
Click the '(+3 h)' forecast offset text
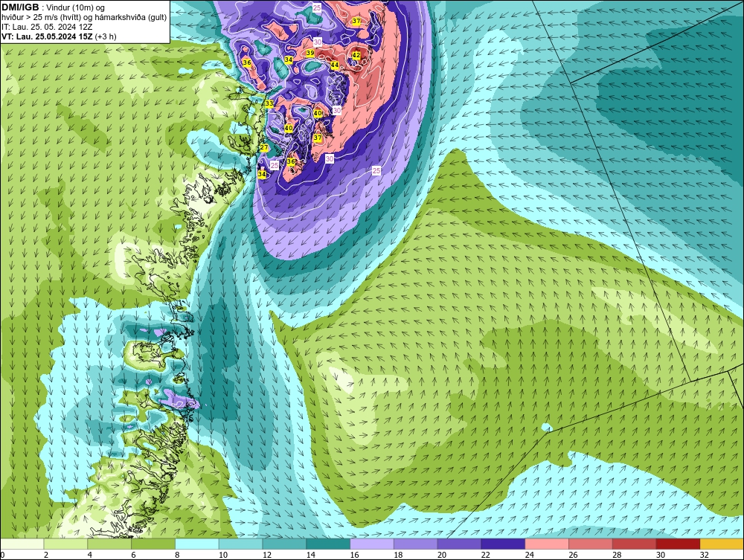click(x=106, y=36)
